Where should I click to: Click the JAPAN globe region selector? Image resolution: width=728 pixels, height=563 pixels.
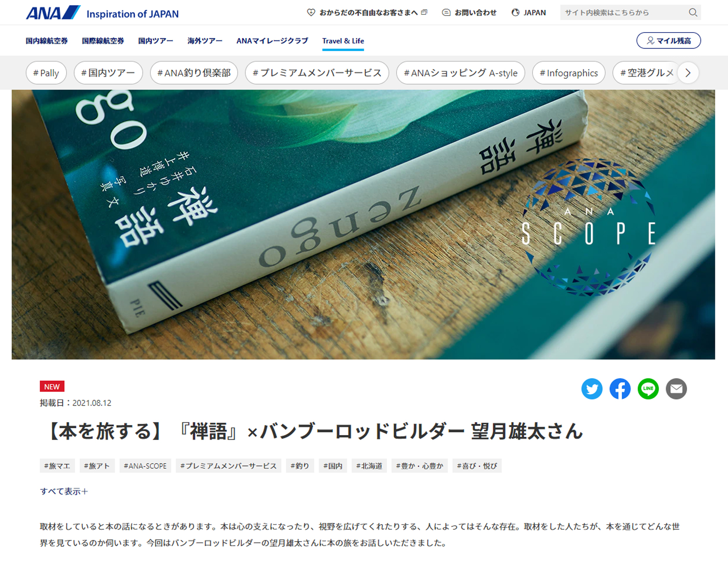coord(528,13)
